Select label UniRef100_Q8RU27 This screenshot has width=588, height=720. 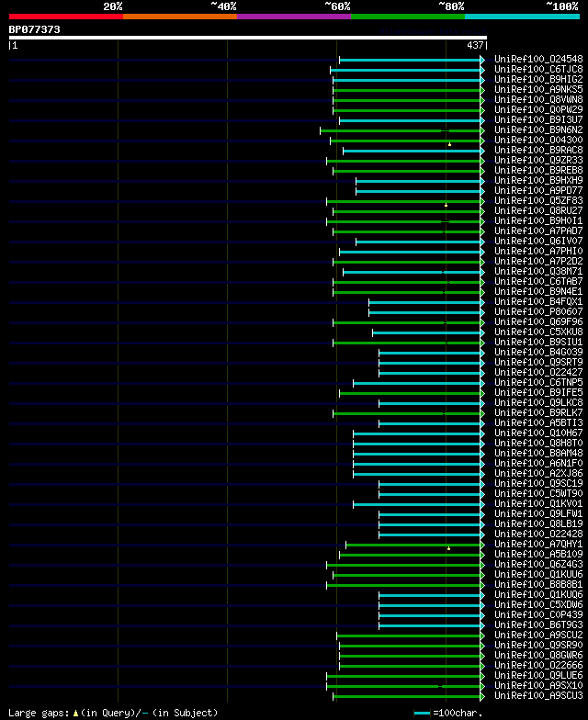tap(538, 211)
